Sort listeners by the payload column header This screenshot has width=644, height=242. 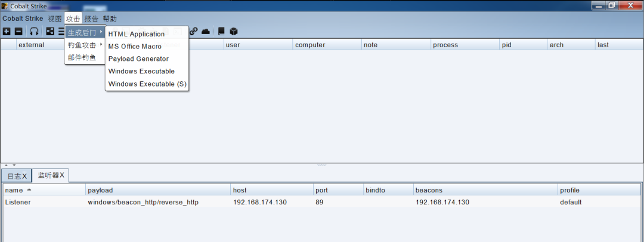(x=158, y=190)
